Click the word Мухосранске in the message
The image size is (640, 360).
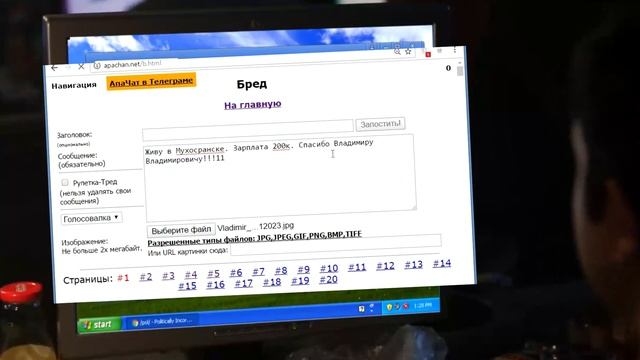tap(200, 150)
